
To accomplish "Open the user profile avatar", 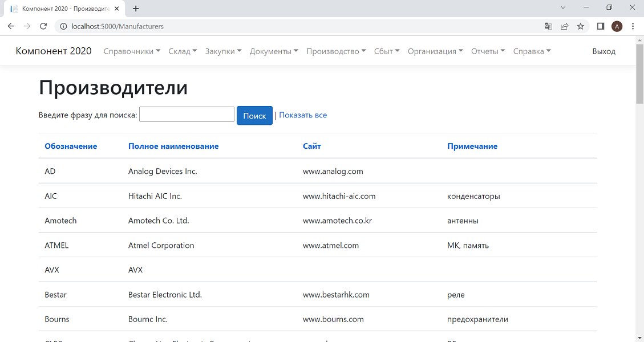I will click(x=617, y=26).
